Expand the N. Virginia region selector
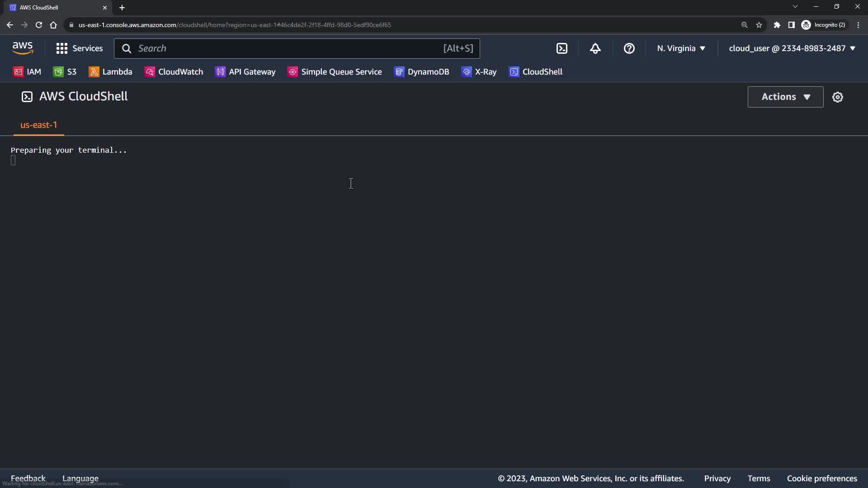 (681, 48)
